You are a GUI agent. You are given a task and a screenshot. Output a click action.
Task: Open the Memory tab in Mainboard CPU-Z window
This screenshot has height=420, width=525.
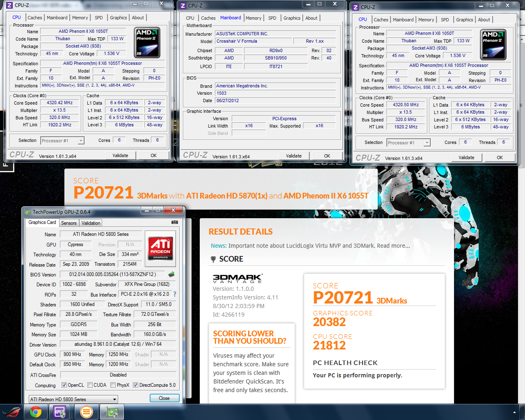[253, 18]
